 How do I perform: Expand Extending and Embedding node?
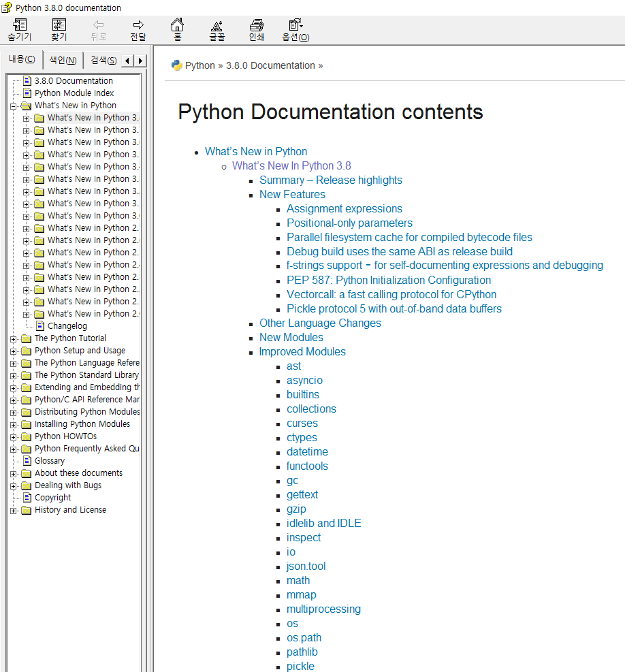coord(14,389)
